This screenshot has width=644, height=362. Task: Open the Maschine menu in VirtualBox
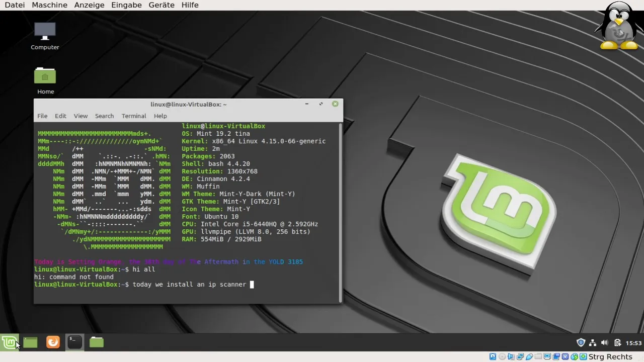point(49,5)
